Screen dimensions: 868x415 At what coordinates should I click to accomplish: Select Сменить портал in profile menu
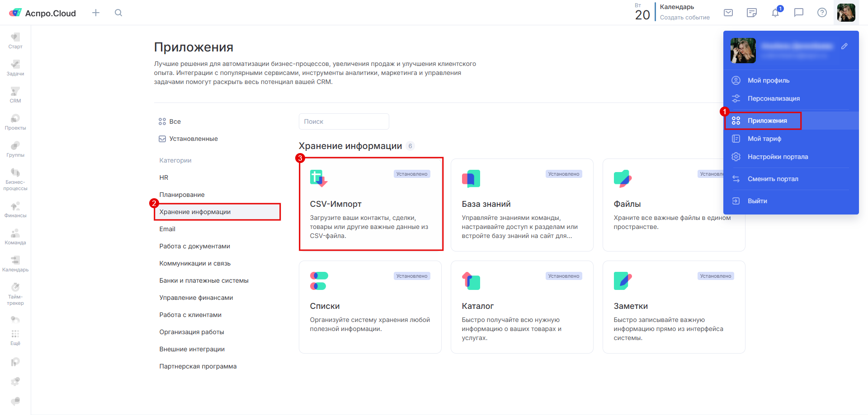[773, 179]
